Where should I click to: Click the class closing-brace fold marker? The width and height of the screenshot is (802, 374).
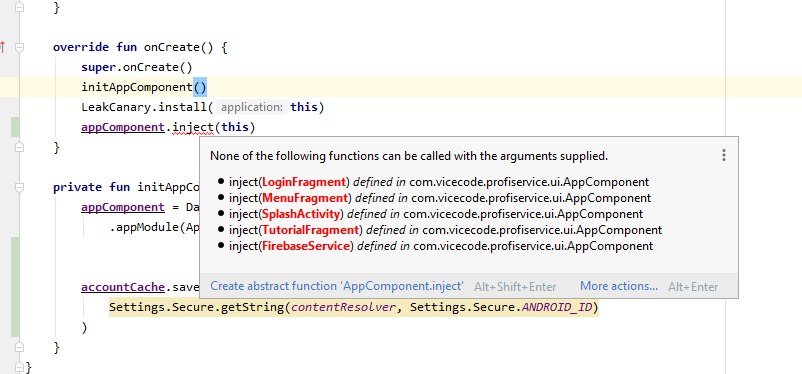coord(19,367)
